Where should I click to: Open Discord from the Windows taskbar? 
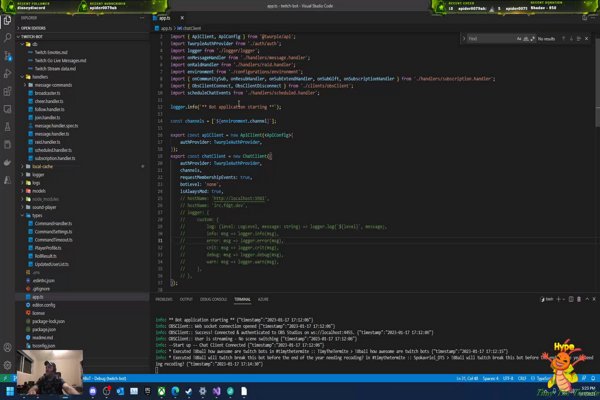point(93,391)
